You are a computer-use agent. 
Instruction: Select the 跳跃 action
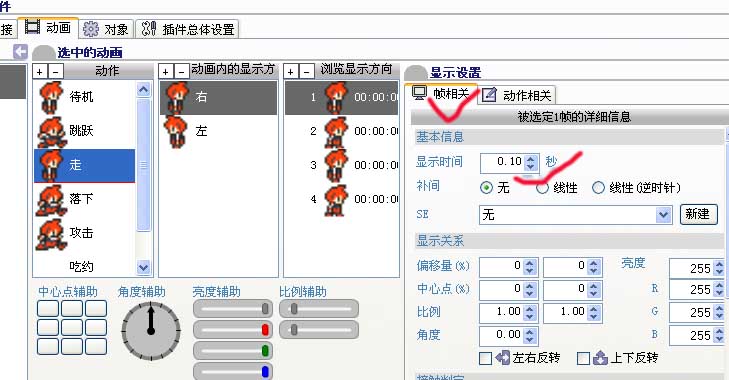[x=84, y=131]
